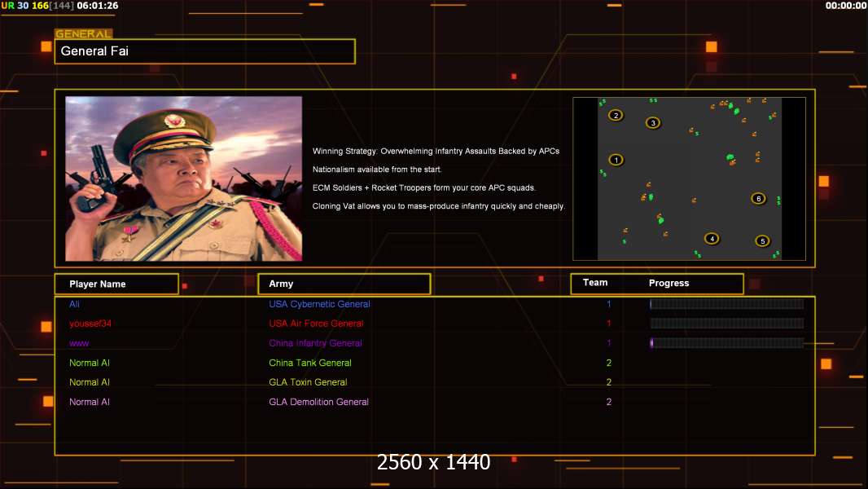The height and width of the screenshot is (489, 868).
Task: Select start position marker 3 on minimap
Action: click(653, 123)
